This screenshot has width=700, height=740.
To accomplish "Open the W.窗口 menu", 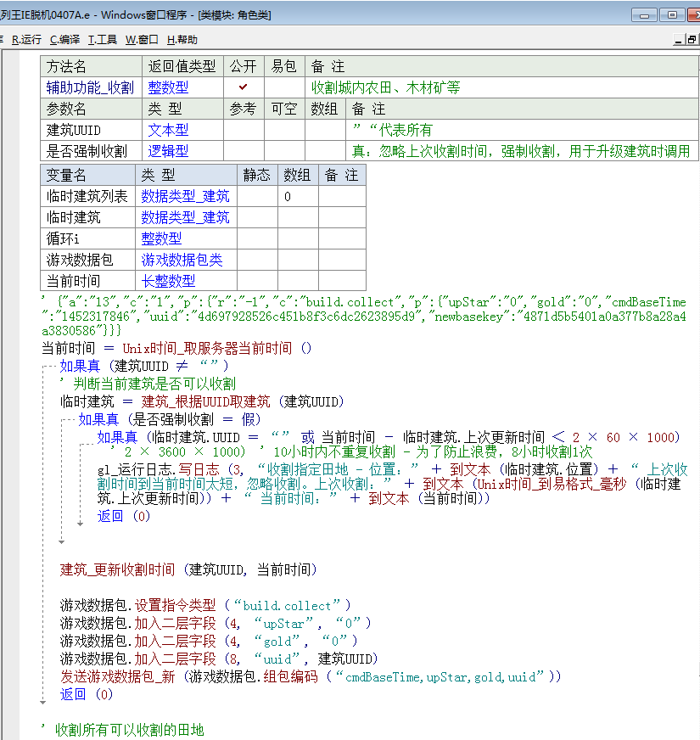I will [142, 39].
